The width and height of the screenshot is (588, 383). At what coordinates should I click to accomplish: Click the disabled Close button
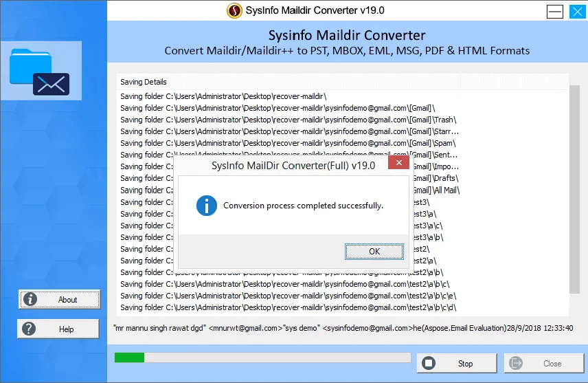click(544, 363)
